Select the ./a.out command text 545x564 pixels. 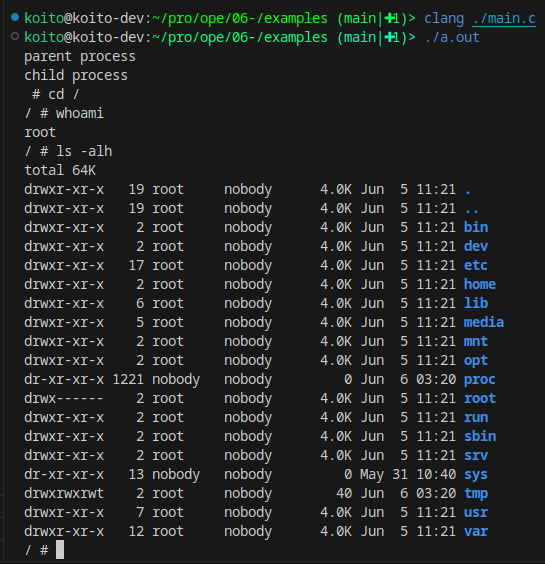[452, 37]
